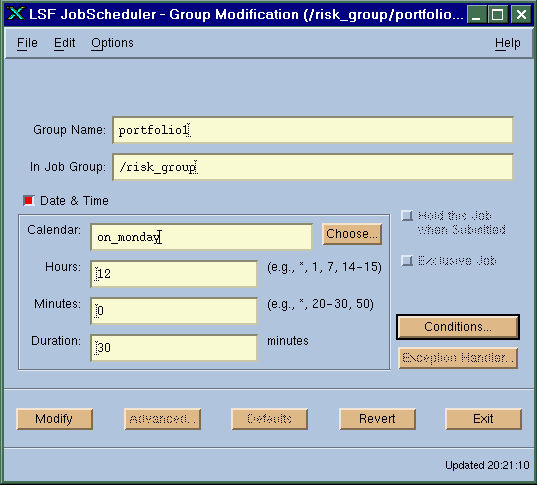The image size is (537, 485).
Task: Click the minutes example hint text
Action: [320, 304]
